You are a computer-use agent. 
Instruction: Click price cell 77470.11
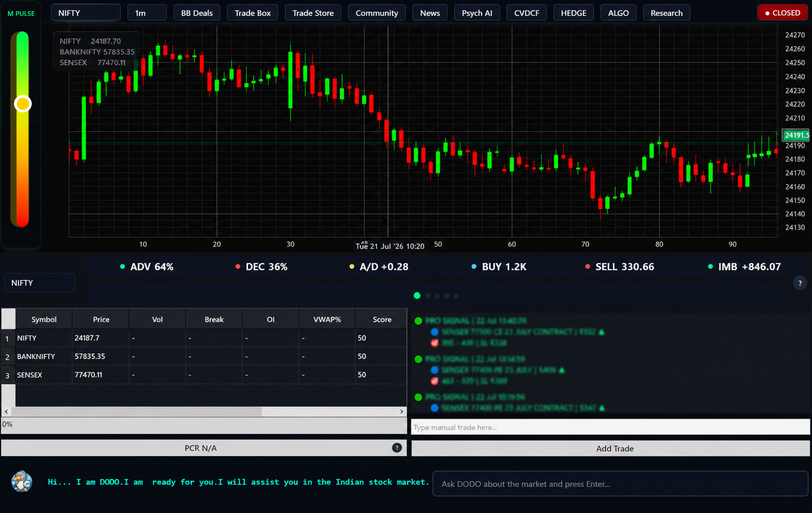pos(101,375)
